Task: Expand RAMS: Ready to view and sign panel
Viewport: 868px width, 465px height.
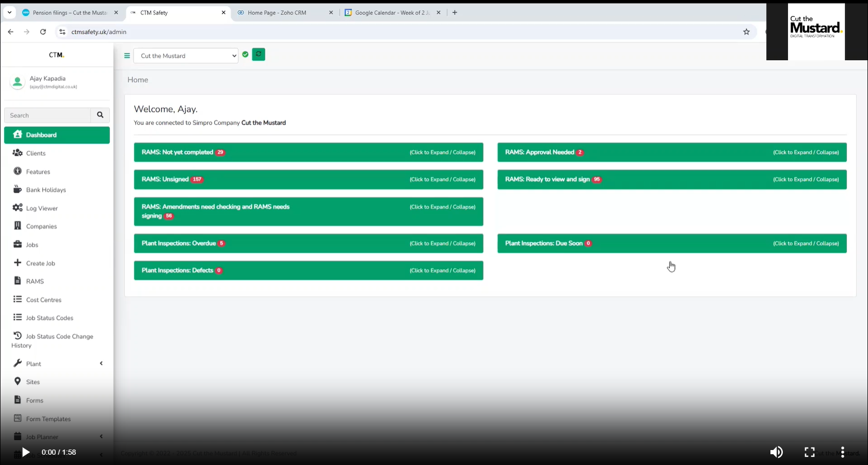Action: 672,179
